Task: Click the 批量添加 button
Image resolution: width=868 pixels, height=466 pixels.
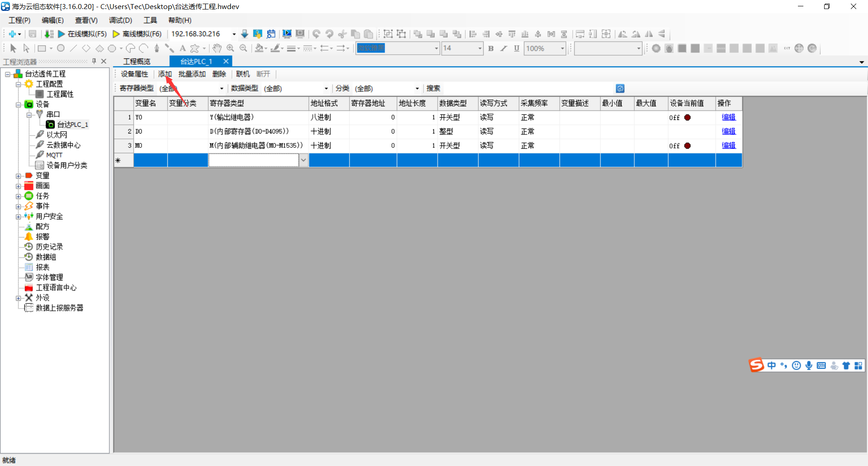Action: (x=192, y=74)
